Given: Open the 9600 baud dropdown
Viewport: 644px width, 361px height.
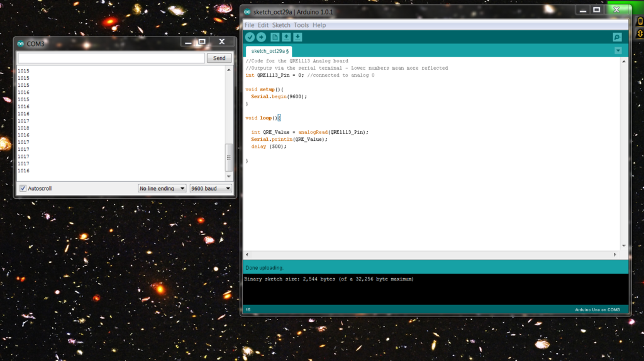Looking at the screenshot, I should click(x=211, y=189).
